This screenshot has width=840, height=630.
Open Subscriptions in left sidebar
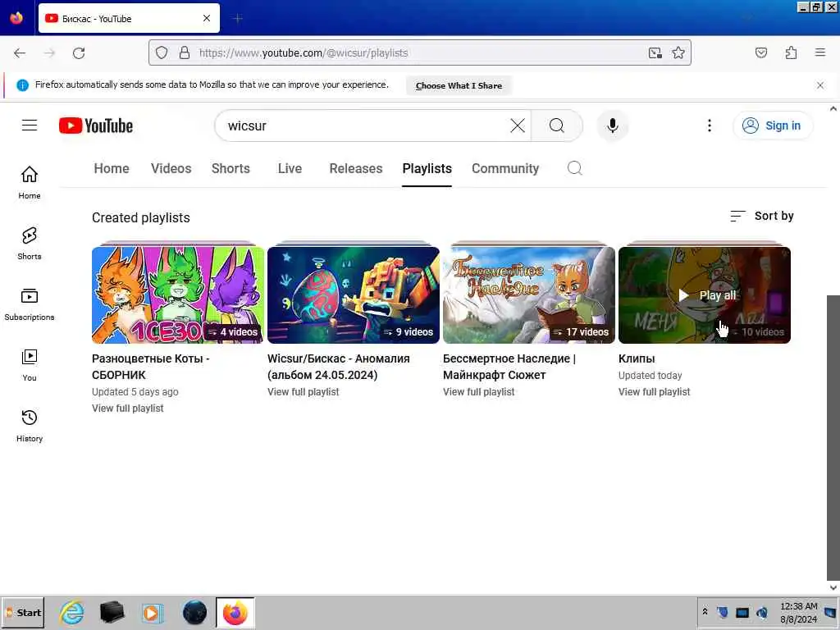click(x=30, y=304)
